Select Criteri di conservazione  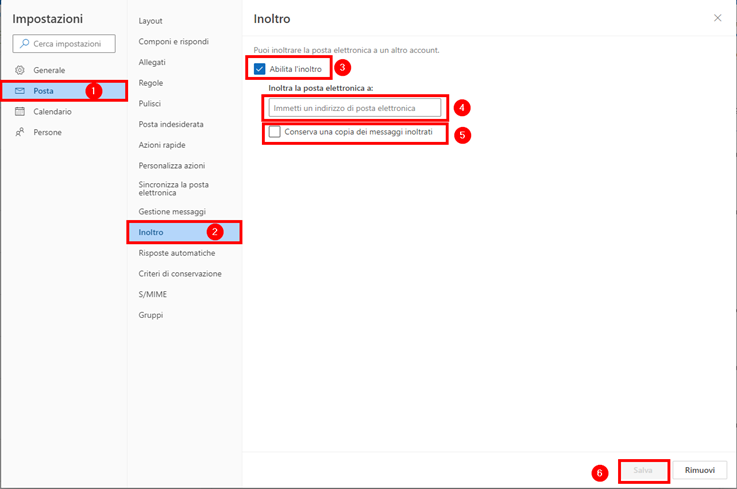(x=180, y=274)
